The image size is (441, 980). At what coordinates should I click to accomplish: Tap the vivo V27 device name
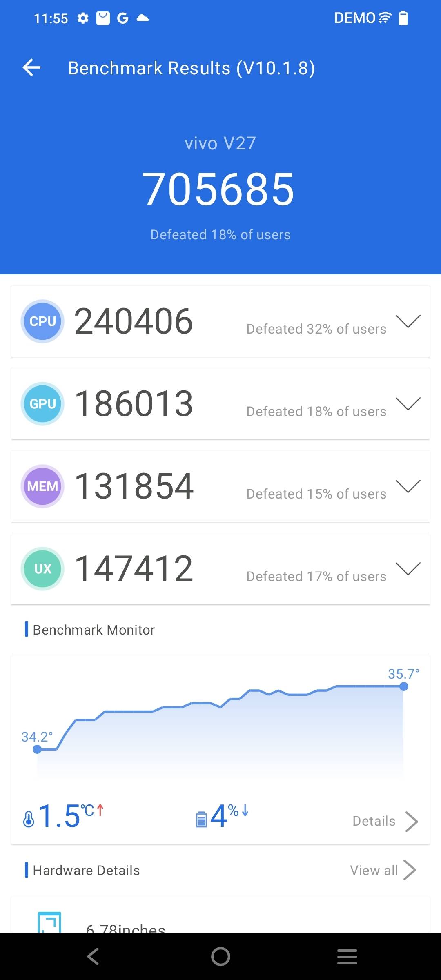[x=220, y=143]
